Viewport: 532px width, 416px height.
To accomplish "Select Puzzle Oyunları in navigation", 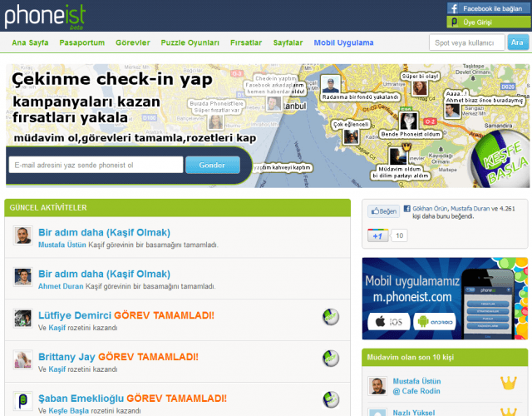I will 190,42.
